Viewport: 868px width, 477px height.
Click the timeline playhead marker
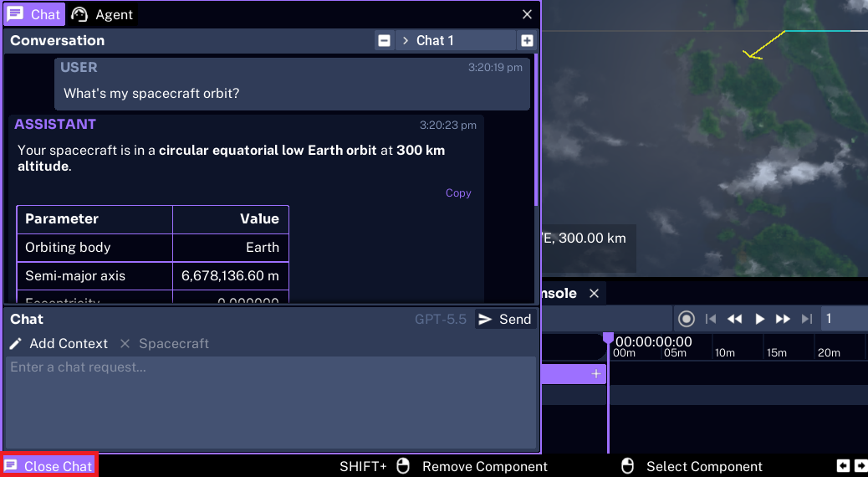608,338
